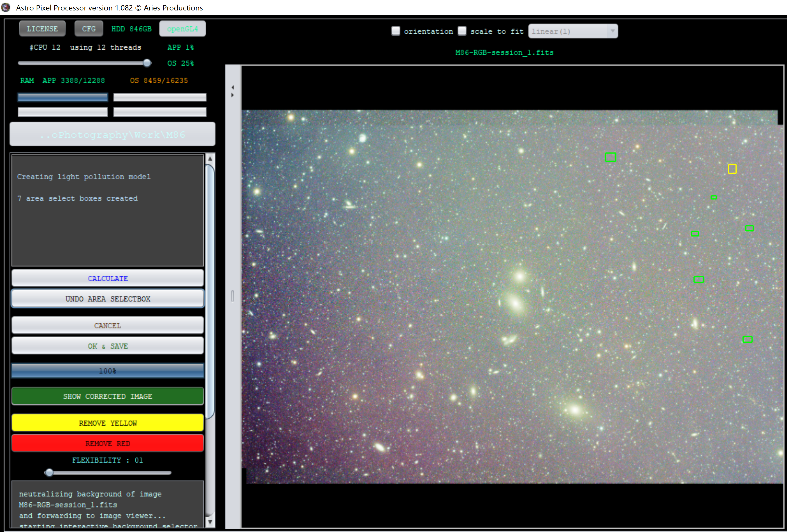
Task: Click the FLEXIBILITY slider track
Action: coord(112,472)
